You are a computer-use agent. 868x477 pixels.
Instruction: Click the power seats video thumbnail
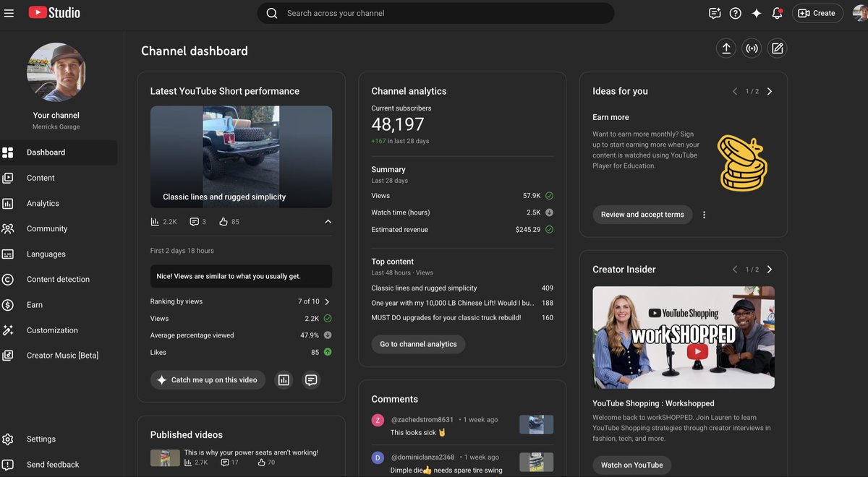pos(165,457)
